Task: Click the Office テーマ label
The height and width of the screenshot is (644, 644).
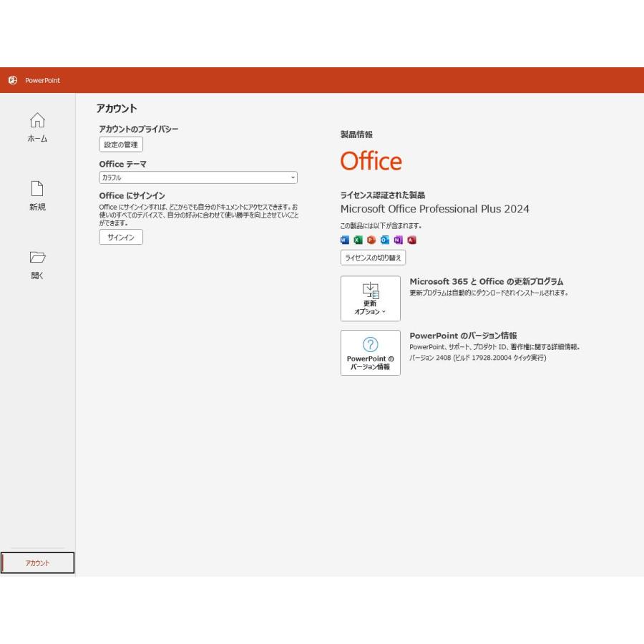Action: [122, 164]
